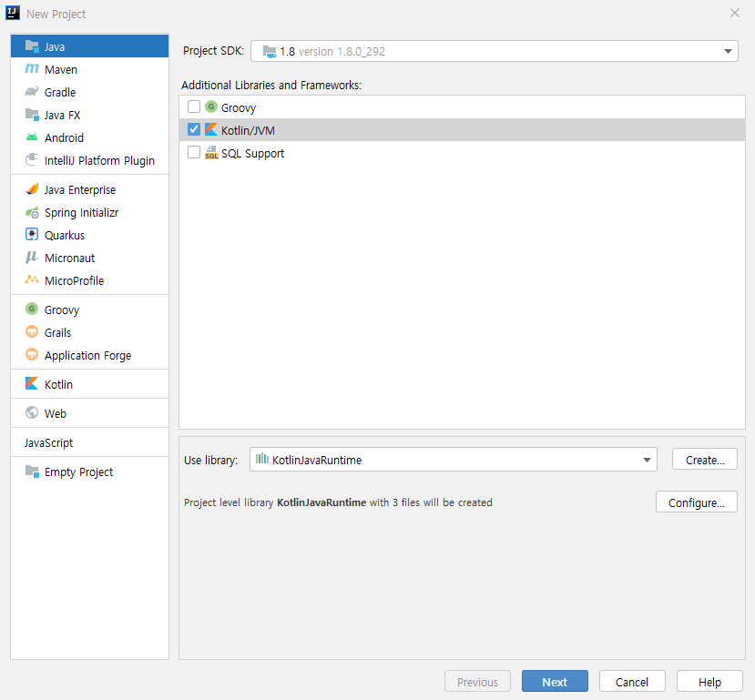The height and width of the screenshot is (700, 755).
Task: Close the New Project dialog
Action: [734, 13]
